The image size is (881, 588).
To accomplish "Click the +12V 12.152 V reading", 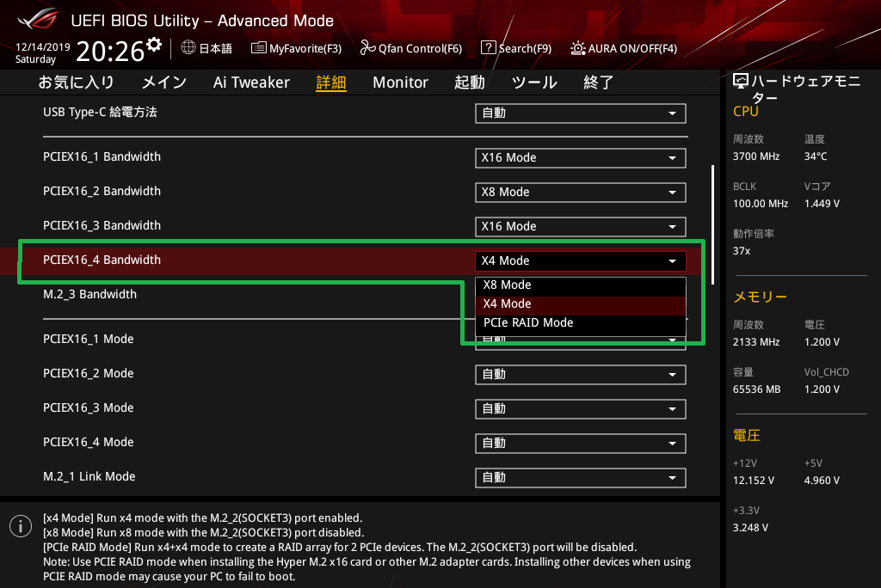I will coord(753,481).
